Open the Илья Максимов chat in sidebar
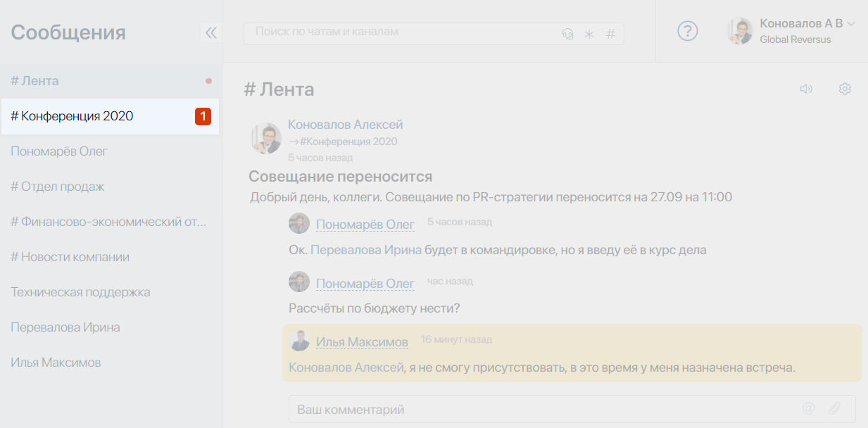The width and height of the screenshot is (868, 428). pyautogui.click(x=111, y=363)
